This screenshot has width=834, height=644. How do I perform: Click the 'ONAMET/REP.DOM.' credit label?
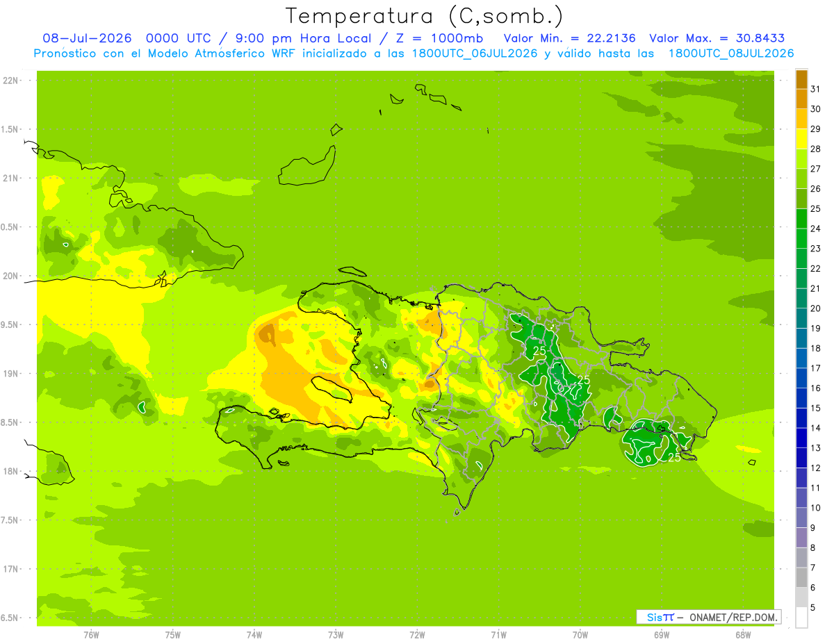coord(733,617)
